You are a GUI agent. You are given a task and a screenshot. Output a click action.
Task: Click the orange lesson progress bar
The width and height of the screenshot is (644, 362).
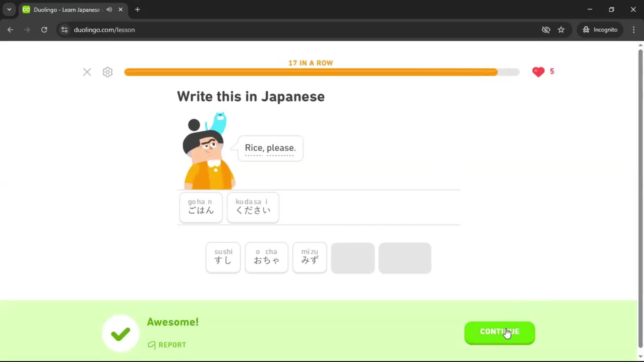coord(311,72)
